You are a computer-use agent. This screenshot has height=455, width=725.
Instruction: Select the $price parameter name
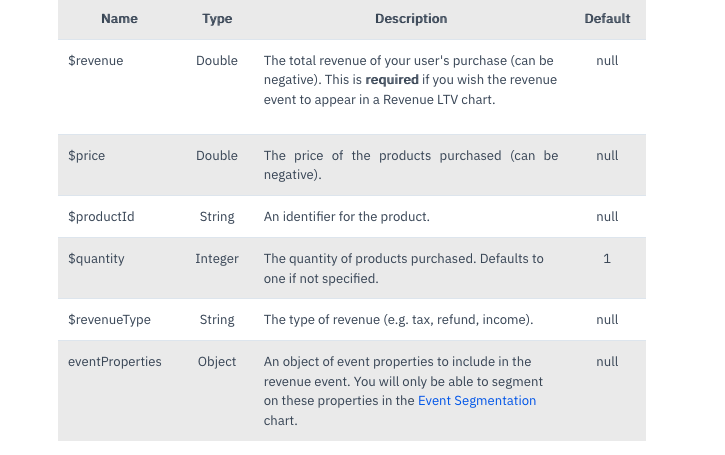tap(87, 156)
